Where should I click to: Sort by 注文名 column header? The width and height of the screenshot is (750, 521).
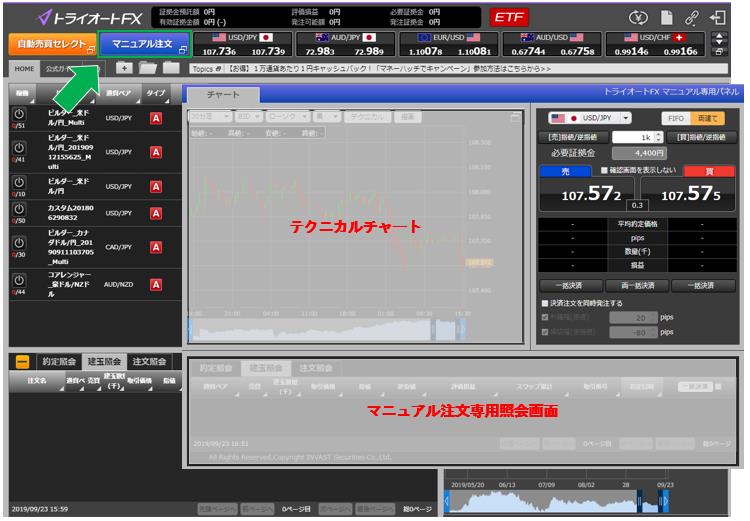click(x=37, y=381)
